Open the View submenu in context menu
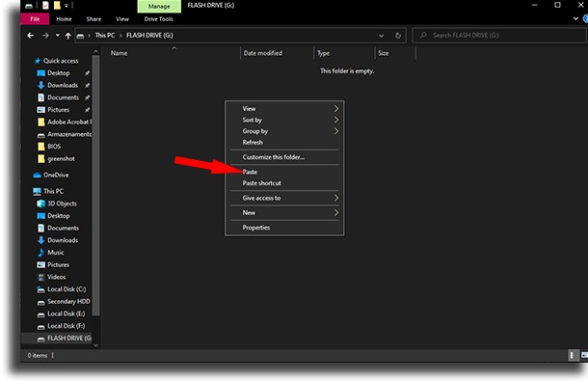Screen dimensions: 588x381 tap(284, 108)
